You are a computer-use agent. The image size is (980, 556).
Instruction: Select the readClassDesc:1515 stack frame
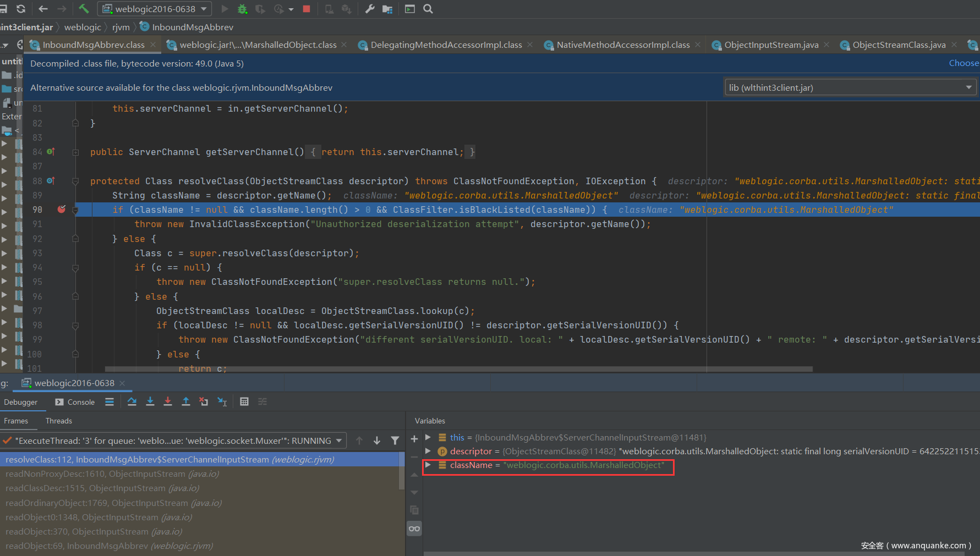pyautogui.click(x=102, y=488)
